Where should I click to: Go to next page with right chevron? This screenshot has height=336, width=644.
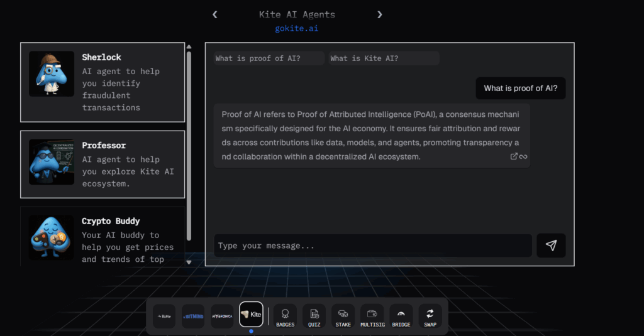(x=379, y=14)
